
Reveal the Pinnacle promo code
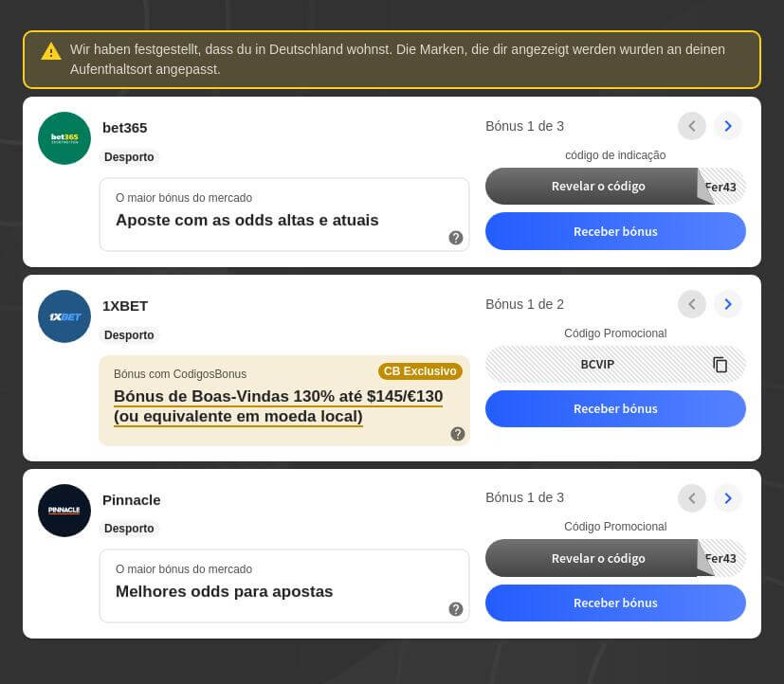[x=598, y=558]
